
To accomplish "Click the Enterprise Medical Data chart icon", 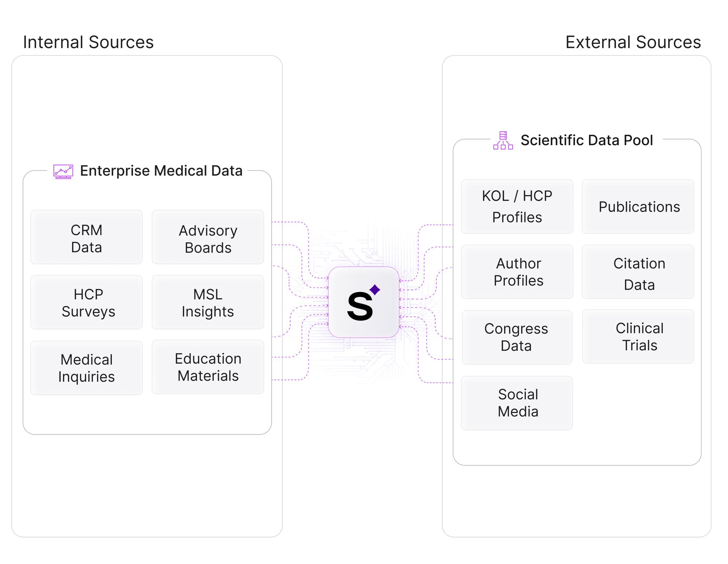I will [x=63, y=171].
